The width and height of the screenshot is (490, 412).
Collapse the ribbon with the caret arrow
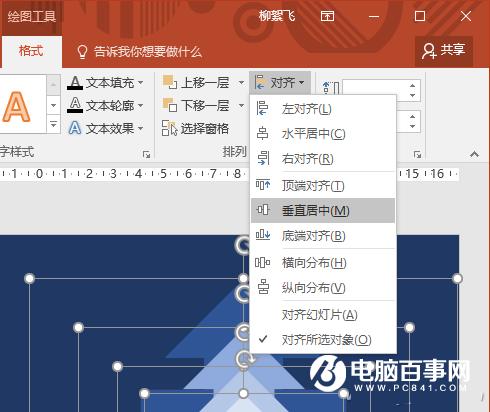click(x=474, y=154)
